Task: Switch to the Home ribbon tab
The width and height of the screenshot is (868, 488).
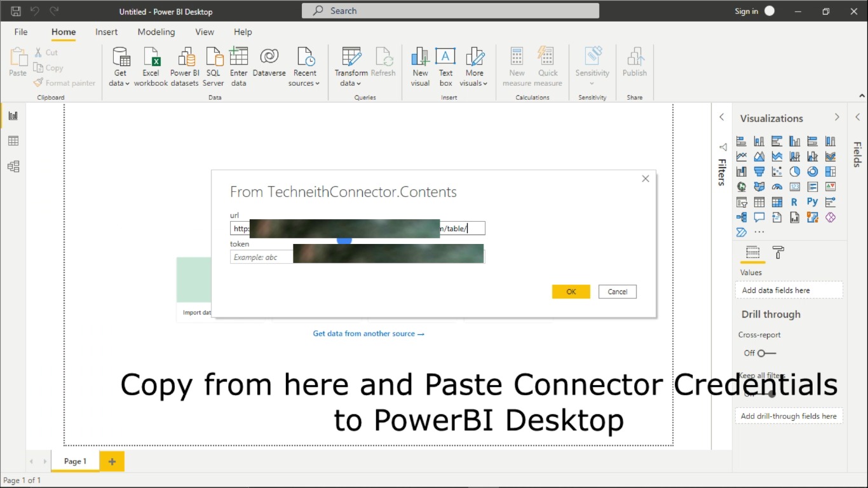Action: click(64, 32)
